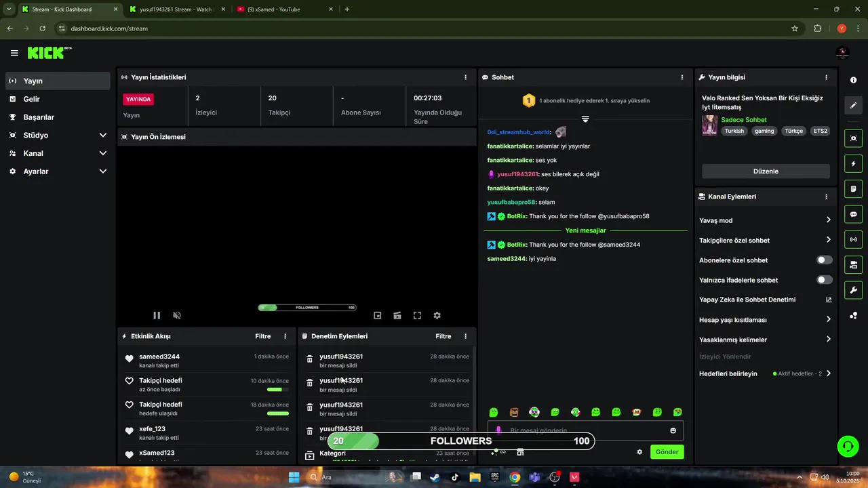Screen dimensions: 868x488
Task: Open Denetim Eylemleri three-dot menu
Action: pos(465,336)
